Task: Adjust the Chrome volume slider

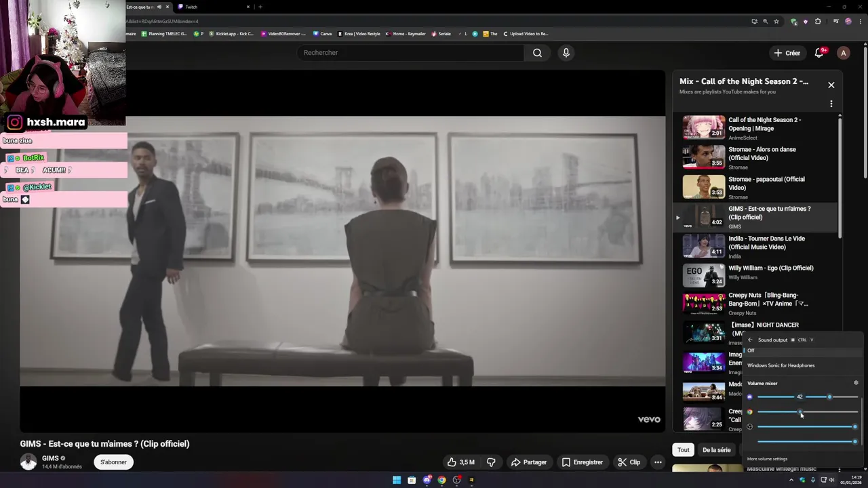Action: tap(808, 411)
